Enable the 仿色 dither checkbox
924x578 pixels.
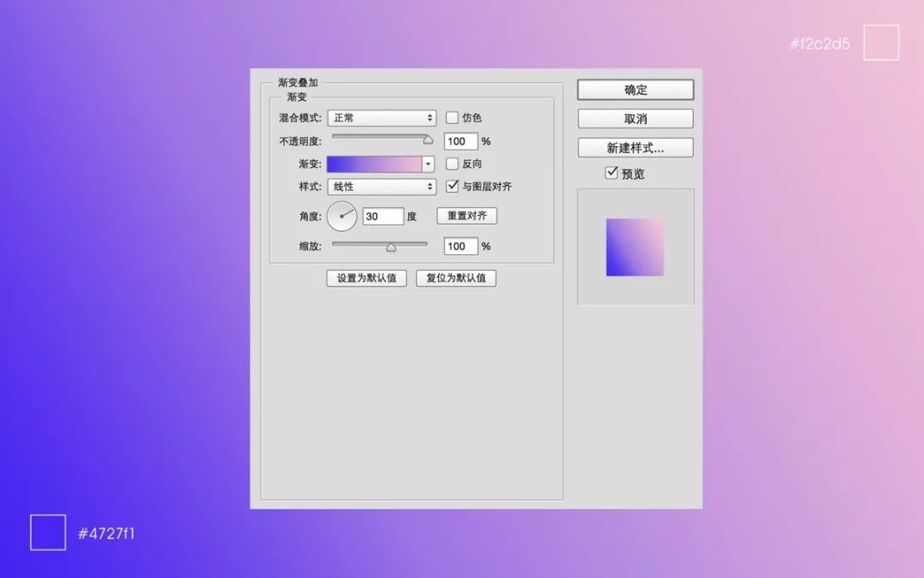(453, 118)
